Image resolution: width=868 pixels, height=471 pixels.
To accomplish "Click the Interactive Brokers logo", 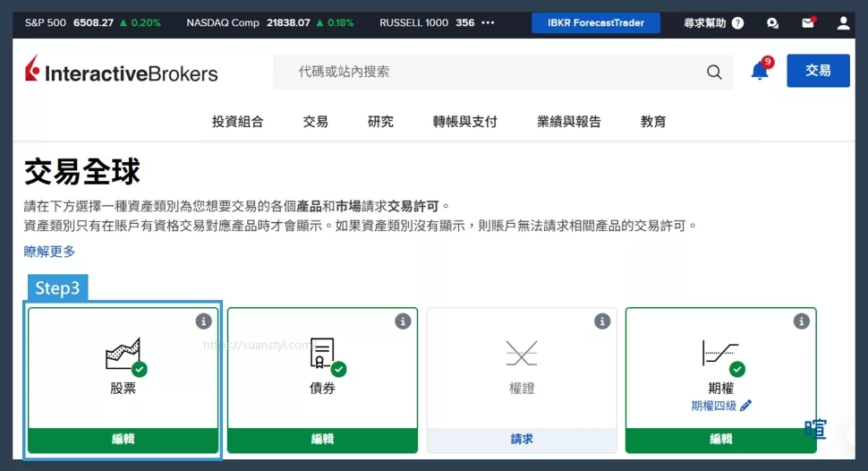I will coord(122,71).
